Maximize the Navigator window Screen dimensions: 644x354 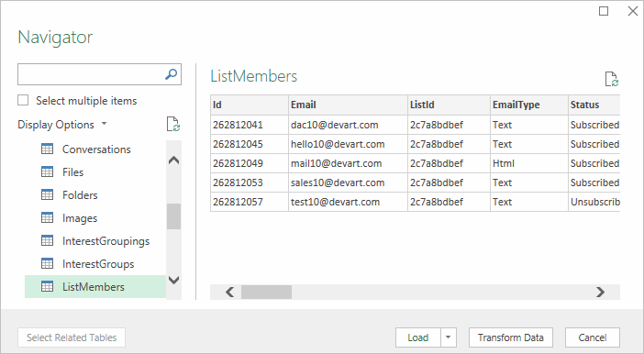click(x=604, y=11)
